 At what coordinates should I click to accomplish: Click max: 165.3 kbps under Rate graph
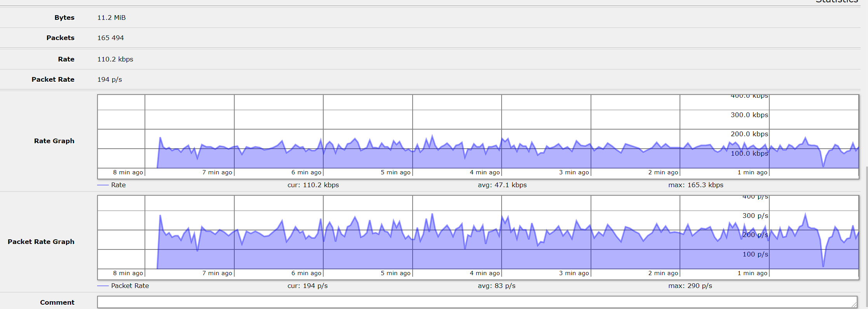click(695, 185)
